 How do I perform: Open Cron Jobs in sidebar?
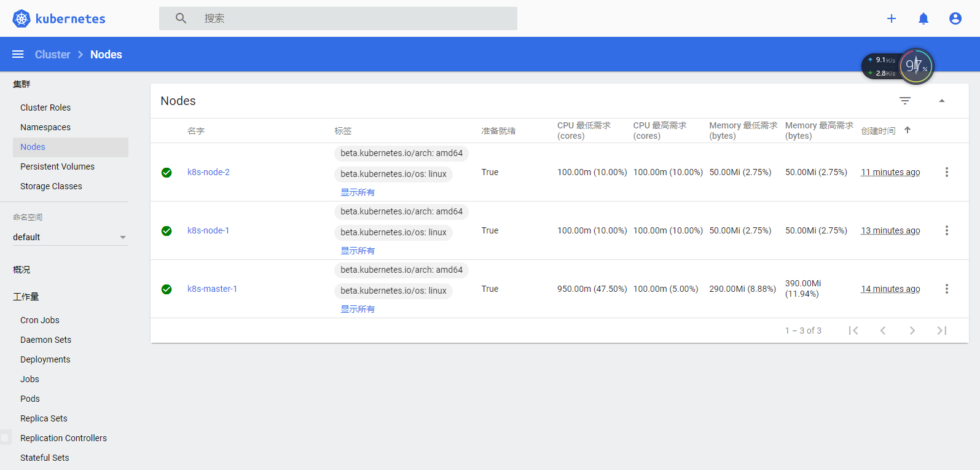tap(40, 320)
